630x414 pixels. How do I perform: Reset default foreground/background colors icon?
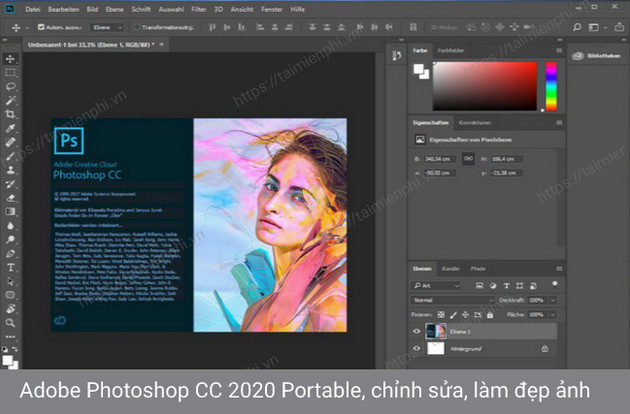5,349
